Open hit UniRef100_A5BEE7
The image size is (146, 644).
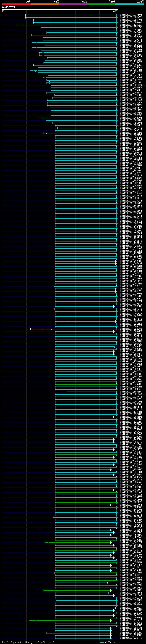pyautogui.click(x=131, y=88)
